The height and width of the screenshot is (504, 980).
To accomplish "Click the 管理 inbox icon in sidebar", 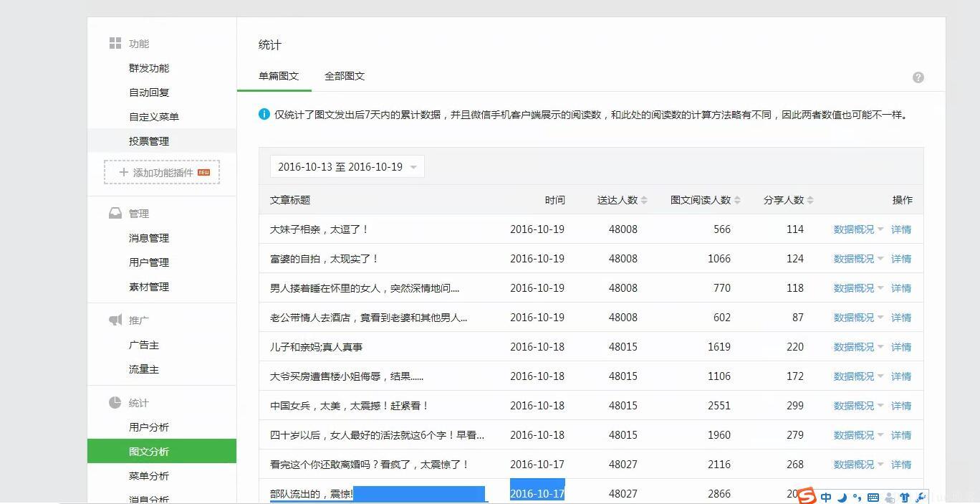I will 115,213.
